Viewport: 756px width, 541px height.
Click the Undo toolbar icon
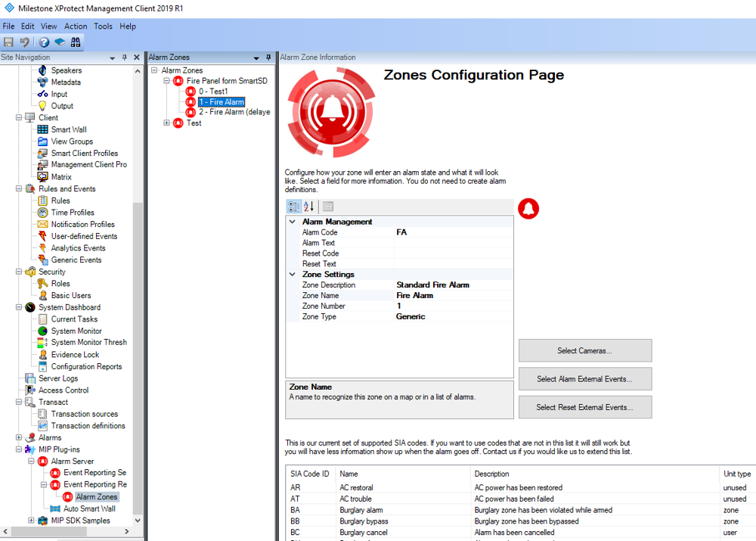tap(25, 42)
